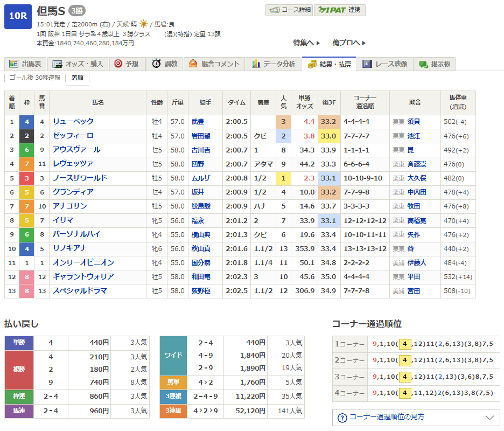This screenshot has width=504, height=431.
Task: Open オッズ・購入 tab via its icon
Action: 57,64
